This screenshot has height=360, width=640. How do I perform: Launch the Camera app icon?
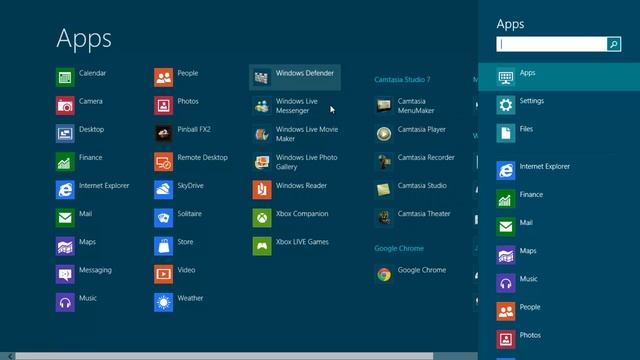[65, 106]
